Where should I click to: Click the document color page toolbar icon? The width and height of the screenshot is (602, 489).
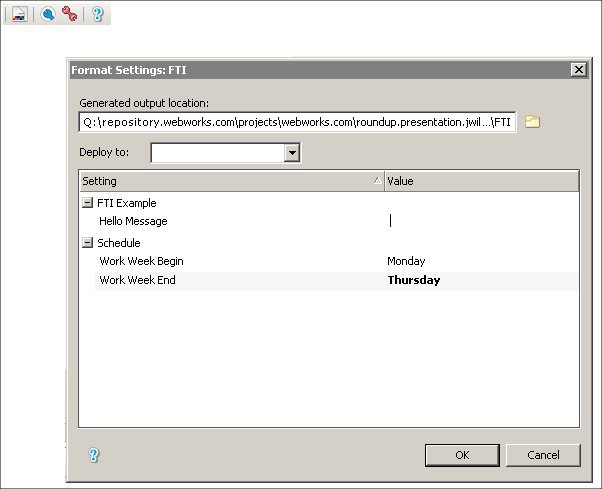19,14
